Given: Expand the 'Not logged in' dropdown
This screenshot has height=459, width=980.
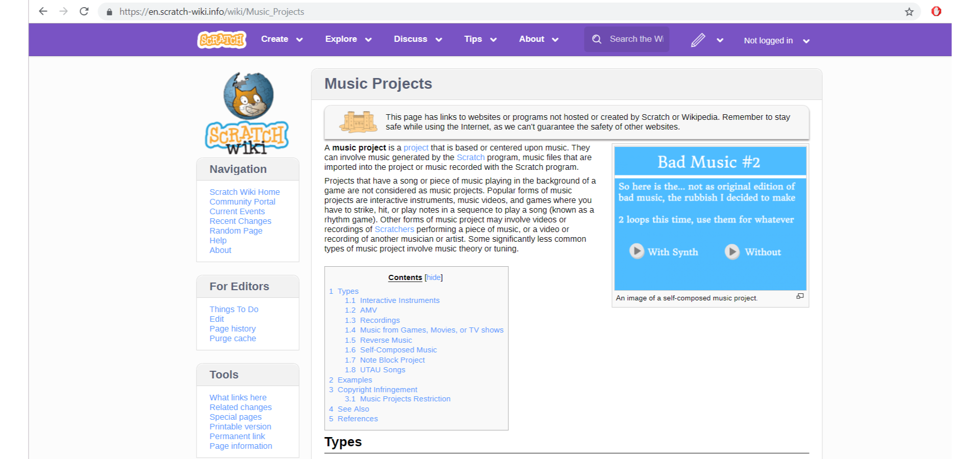Looking at the screenshot, I should (806, 41).
